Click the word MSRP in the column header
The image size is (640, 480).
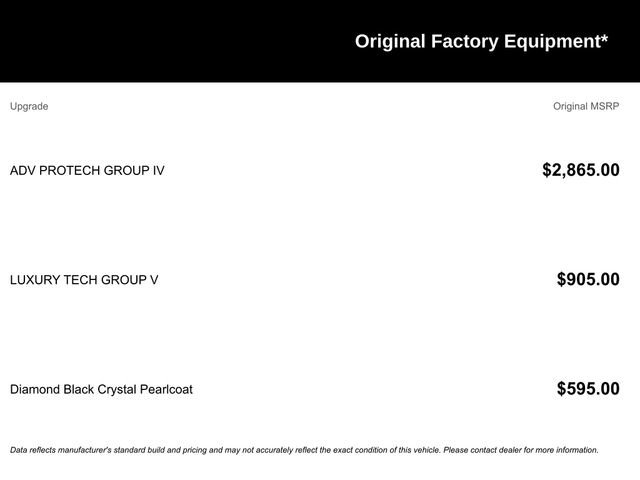pyautogui.click(x=605, y=106)
